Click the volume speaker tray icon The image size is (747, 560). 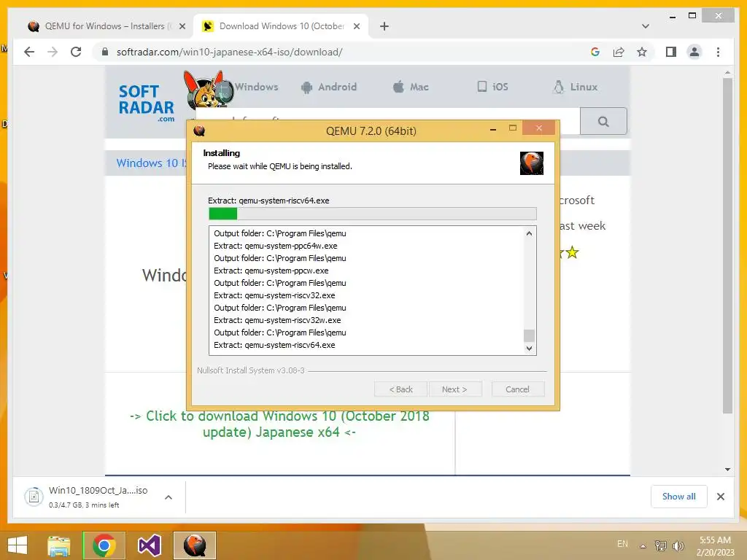678,545
